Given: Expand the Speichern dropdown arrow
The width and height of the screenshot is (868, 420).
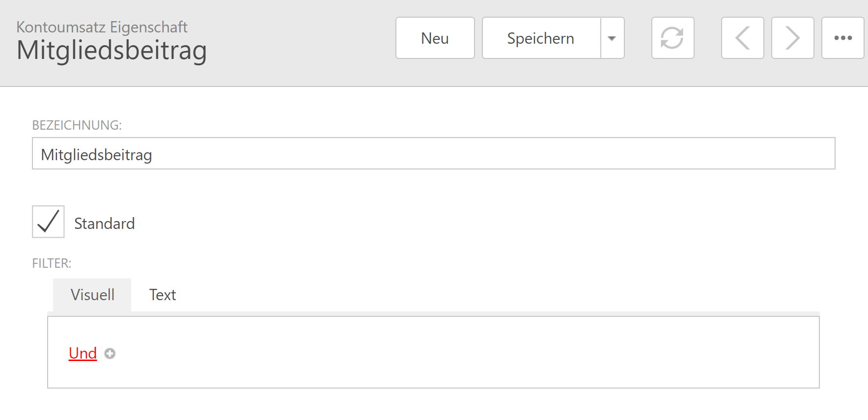Looking at the screenshot, I should [x=612, y=38].
